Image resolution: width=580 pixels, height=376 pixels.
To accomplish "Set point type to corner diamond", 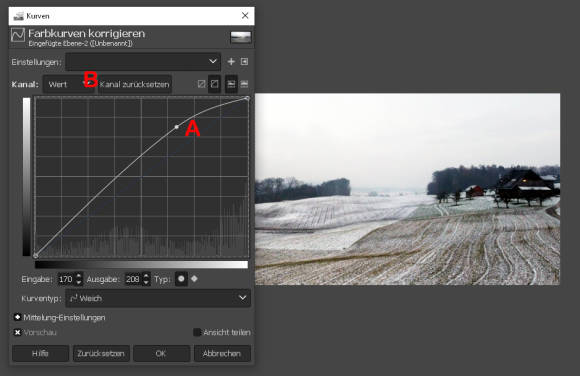I will (x=194, y=279).
